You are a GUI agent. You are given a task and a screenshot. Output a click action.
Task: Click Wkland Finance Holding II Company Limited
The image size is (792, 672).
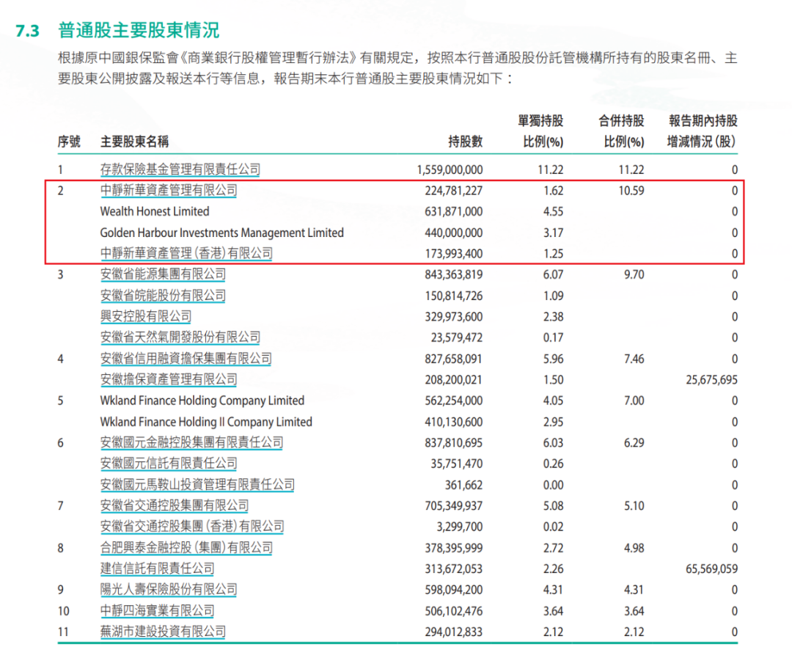(x=206, y=422)
